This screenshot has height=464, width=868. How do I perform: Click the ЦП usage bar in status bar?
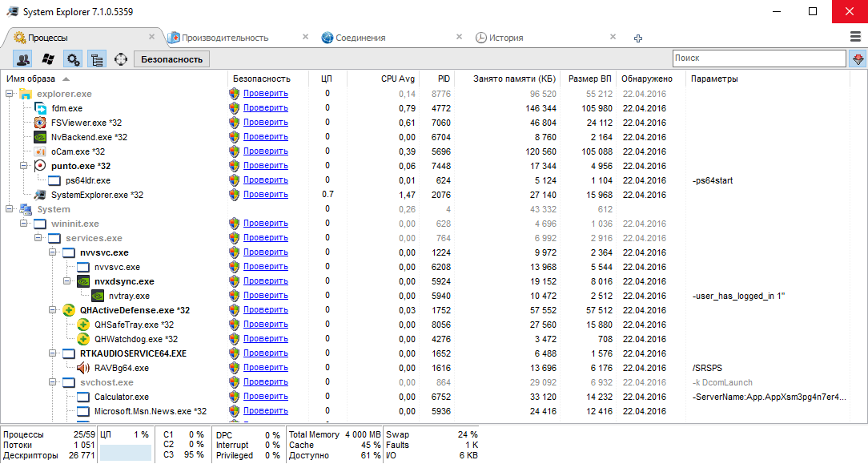[x=126, y=452]
